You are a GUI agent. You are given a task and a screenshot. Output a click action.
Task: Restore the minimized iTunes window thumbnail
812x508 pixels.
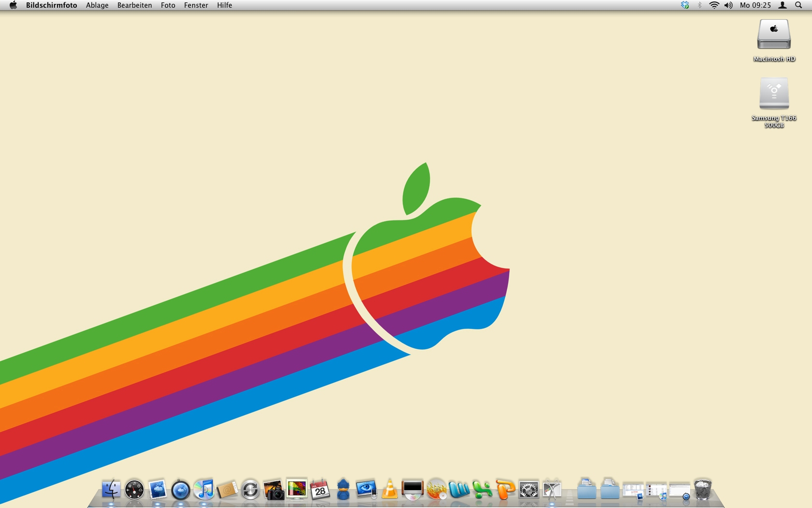tap(656, 491)
